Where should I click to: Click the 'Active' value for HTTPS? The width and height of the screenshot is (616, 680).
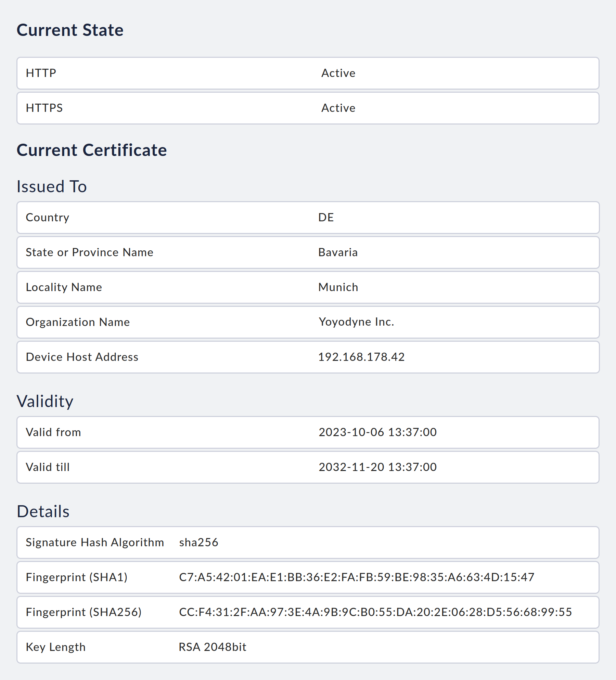click(x=338, y=108)
